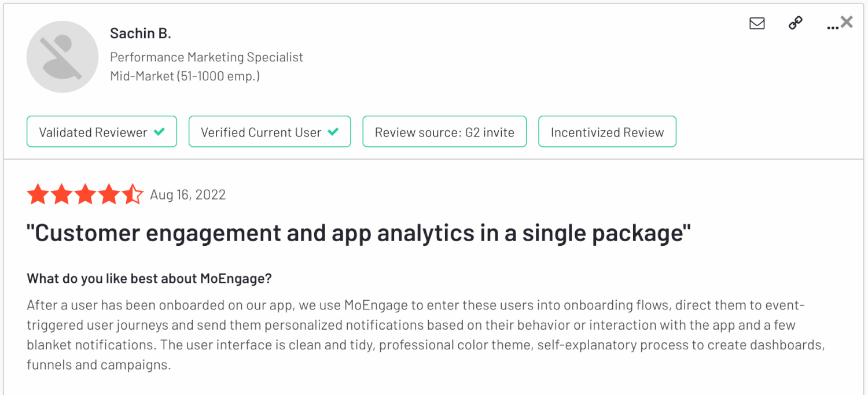Click the Verified Current User green checkmark
This screenshot has width=868, height=395.
[x=333, y=132]
